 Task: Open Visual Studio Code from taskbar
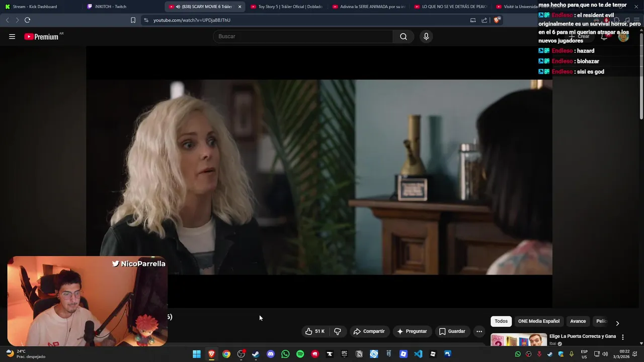[418, 354]
